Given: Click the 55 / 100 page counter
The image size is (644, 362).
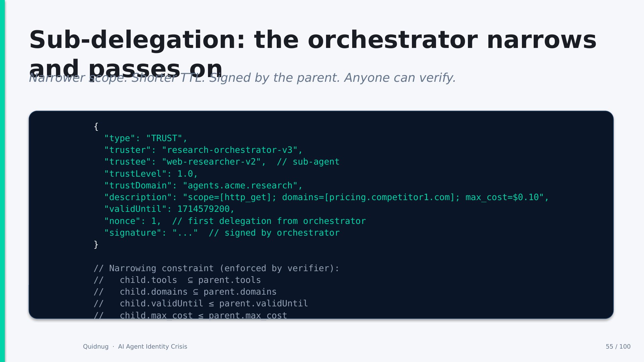Looking at the screenshot, I should tap(618, 347).
